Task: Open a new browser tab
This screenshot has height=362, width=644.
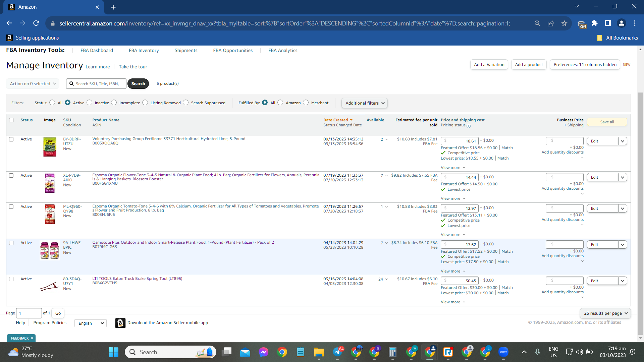Action: (x=113, y=7)
